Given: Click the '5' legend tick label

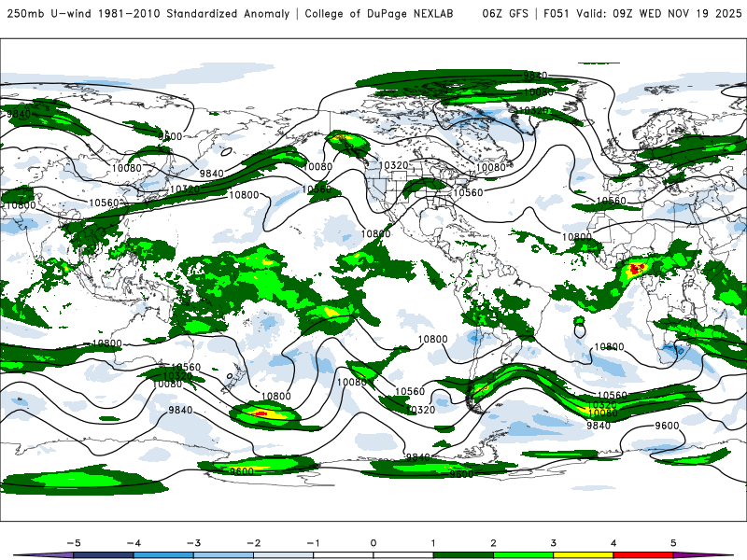Looking at the screenshot, I should point(673,543).
